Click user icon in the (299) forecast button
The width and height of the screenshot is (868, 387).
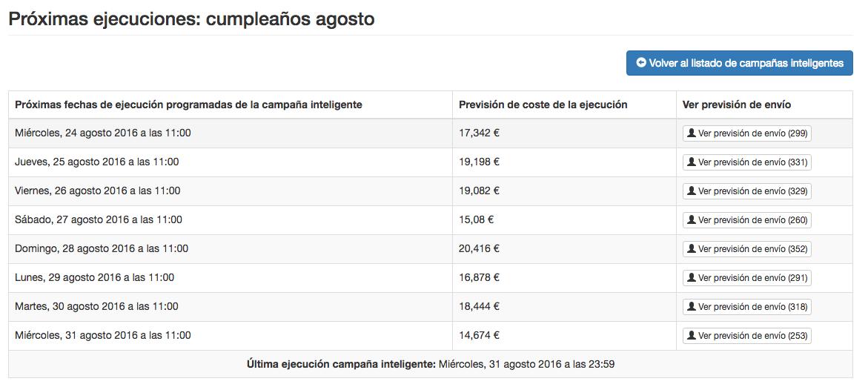pos(692,133)
